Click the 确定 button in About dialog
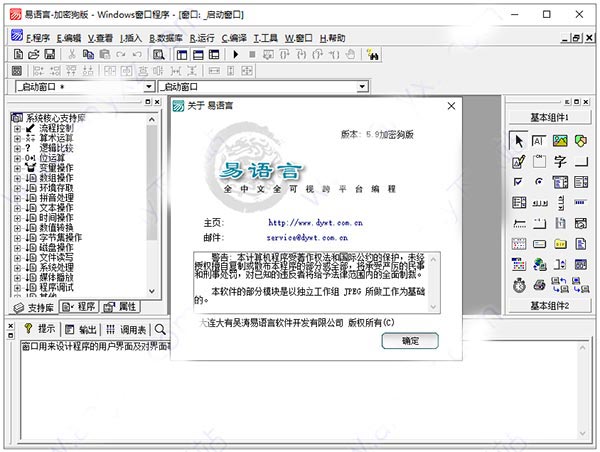The height and width of the screenshot is (452, 600). pos(410,341)
